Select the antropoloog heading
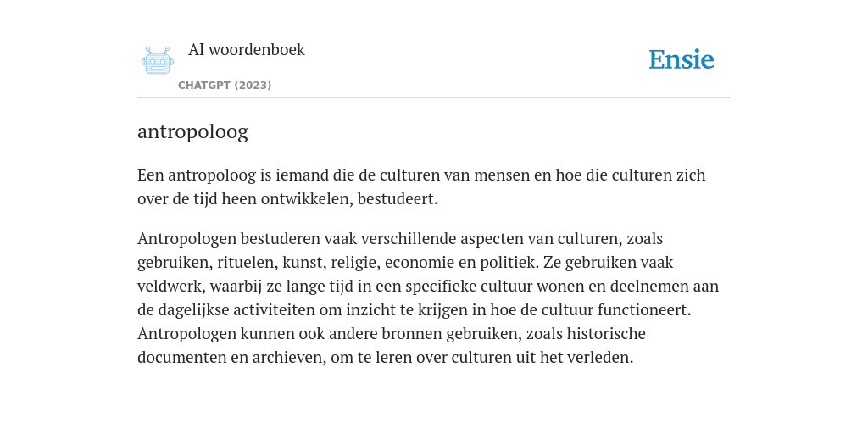The width and height of the screenshot is (868, 434). pyautogui.click(x=192, y=131)
